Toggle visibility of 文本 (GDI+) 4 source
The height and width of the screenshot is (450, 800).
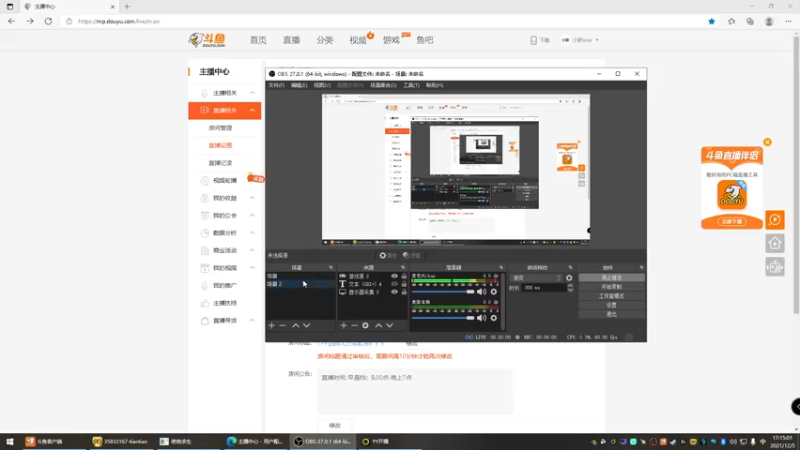point(394,284)
